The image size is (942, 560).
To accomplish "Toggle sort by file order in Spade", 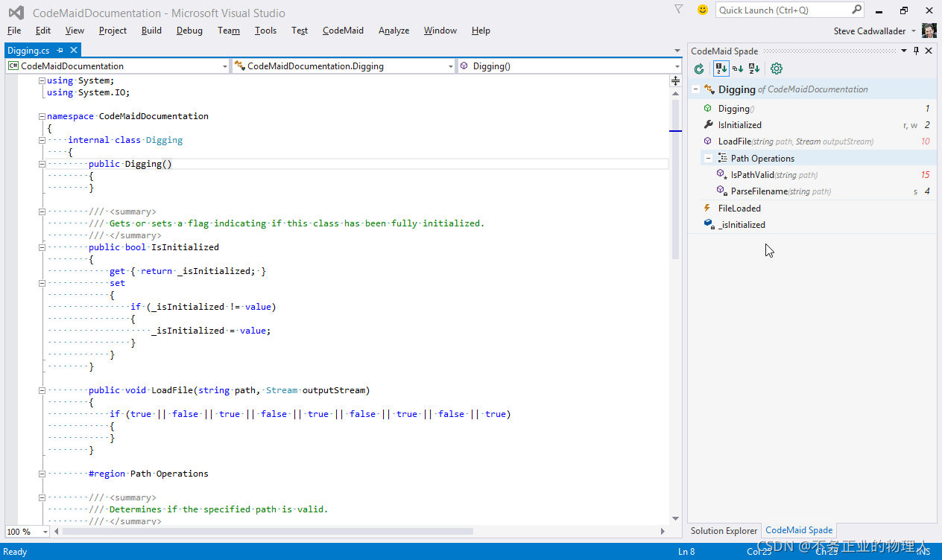I will point(721,69).
